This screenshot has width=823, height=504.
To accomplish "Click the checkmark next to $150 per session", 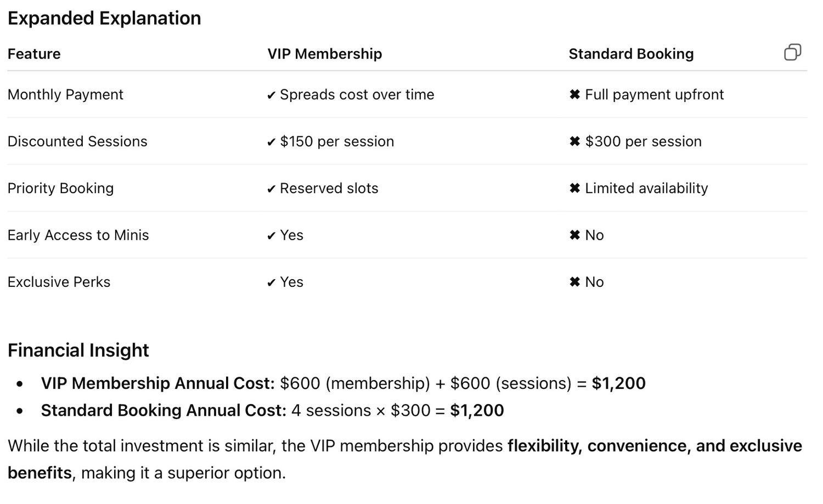I will [x=271, y=142].
